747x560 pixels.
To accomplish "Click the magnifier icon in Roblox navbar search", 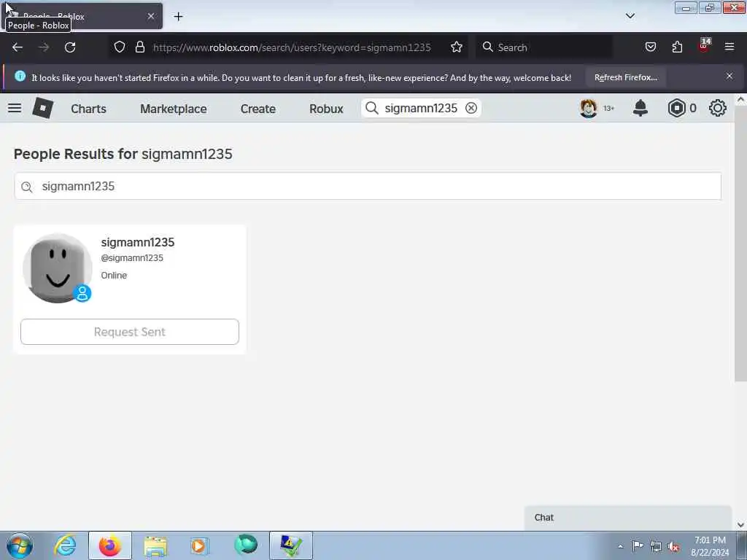I will point(372,108).
